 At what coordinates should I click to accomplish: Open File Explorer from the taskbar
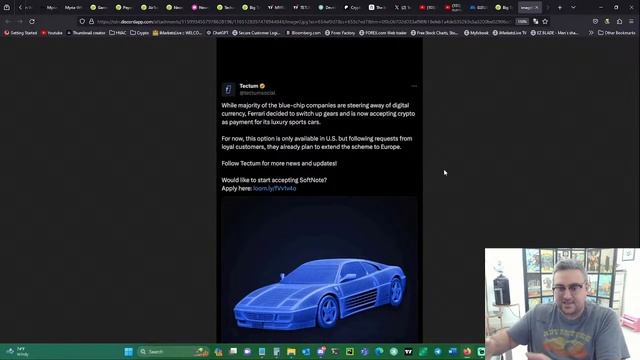pyautogui.click(x=291, y=351)
